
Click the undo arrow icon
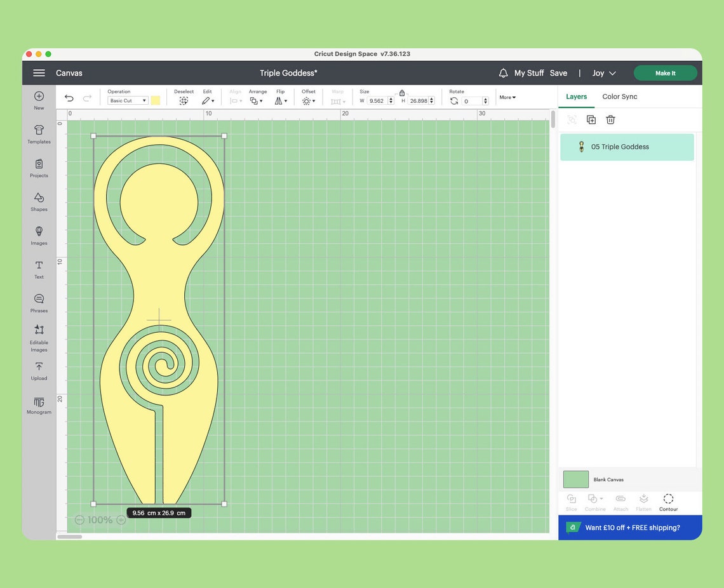pyautogui.click(x=69, y=98)
